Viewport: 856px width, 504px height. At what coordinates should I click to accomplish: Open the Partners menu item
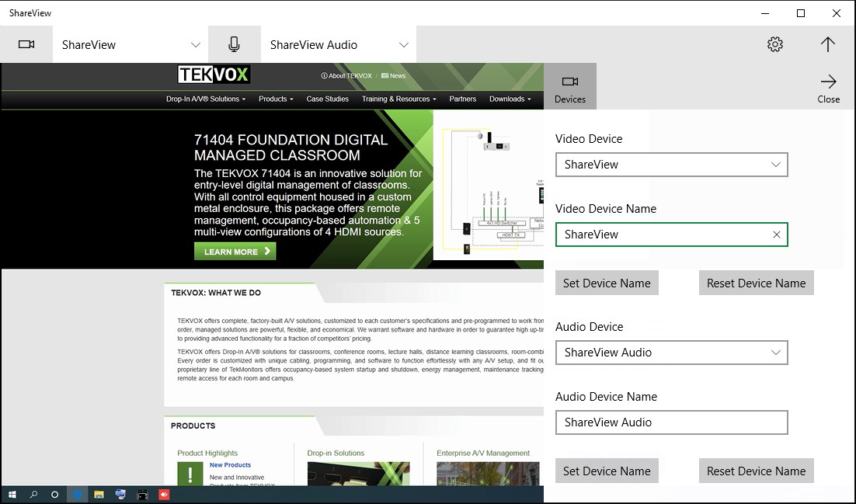(x=462, y=99)
